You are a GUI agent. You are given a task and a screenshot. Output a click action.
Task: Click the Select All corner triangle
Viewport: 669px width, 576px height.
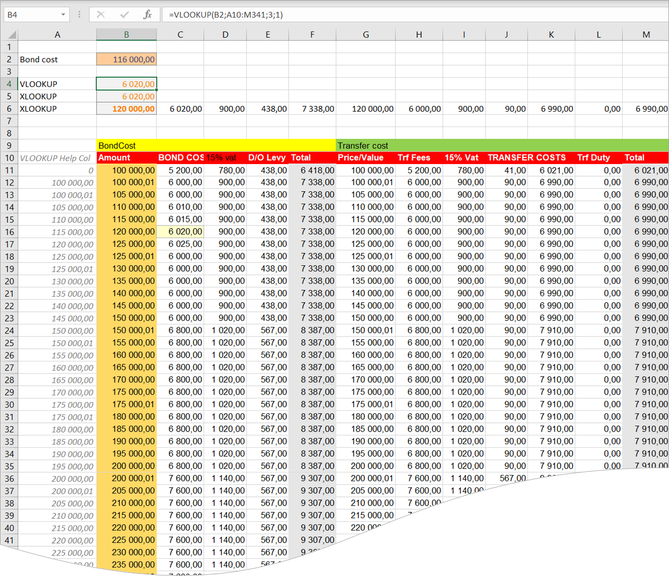pyautogui.click(x=11, y=35)
